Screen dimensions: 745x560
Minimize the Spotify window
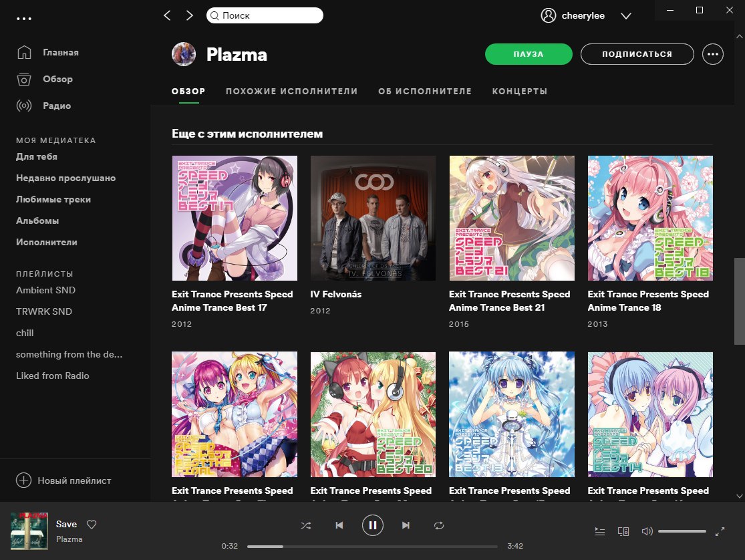coord(670,10)
